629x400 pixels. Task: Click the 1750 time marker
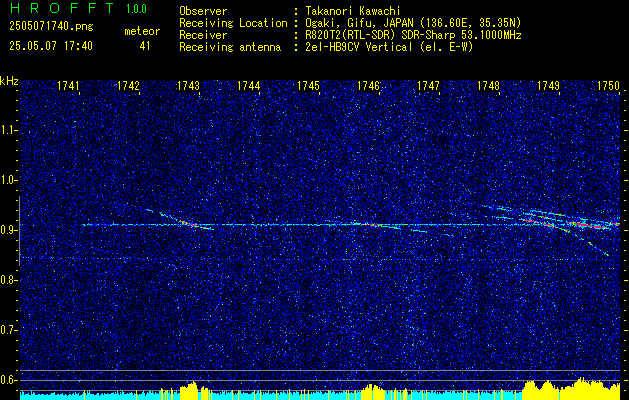click(x=609, y=86)
